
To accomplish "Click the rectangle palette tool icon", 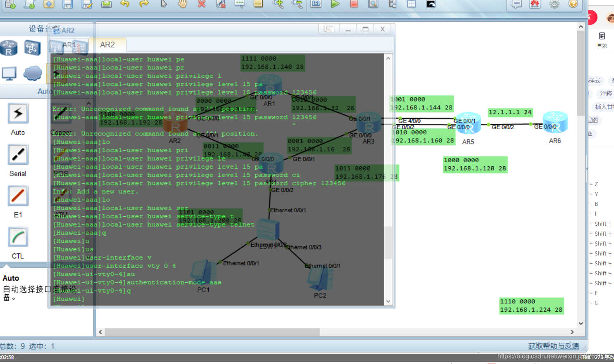I will click(258, 4).
